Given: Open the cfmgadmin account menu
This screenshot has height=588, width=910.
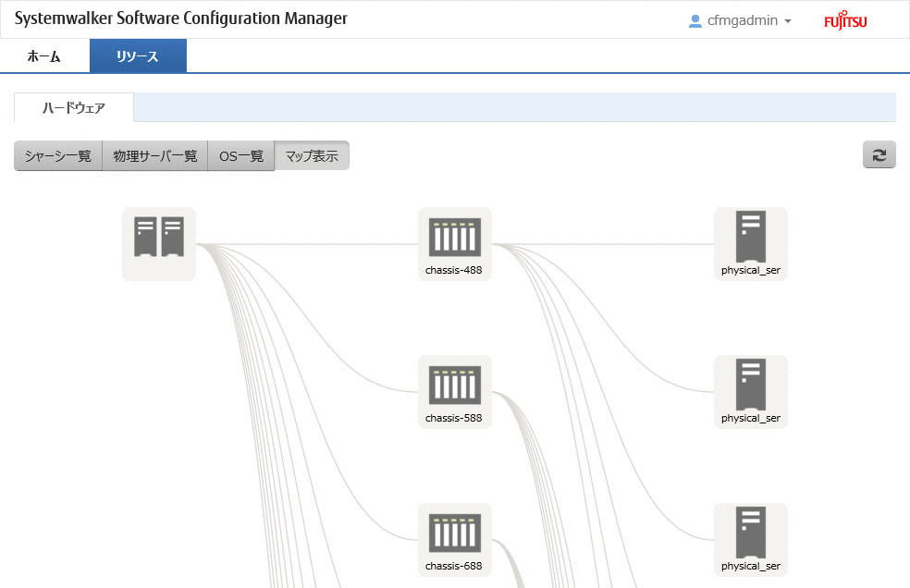Looking at the screenshot, I should tap(740, 21).
